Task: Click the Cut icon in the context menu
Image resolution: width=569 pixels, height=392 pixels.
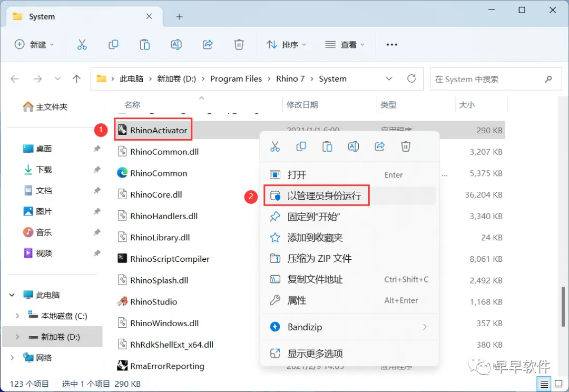Action: (x=275, y=146)
